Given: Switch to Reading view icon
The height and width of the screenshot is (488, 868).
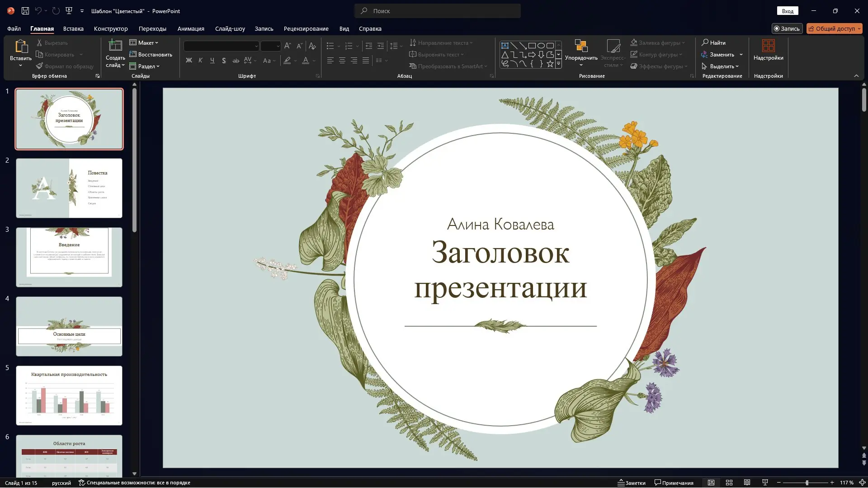Looking at the screenshot, I should coord(747,483).
